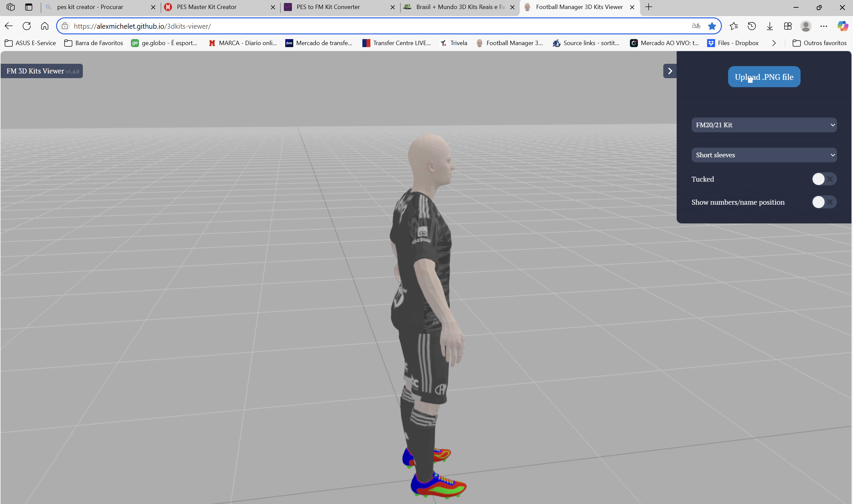Image resolution: width=853 pixels, height=504 pixels.
Task: Open the favorites list icon
Action: point(733,26)
